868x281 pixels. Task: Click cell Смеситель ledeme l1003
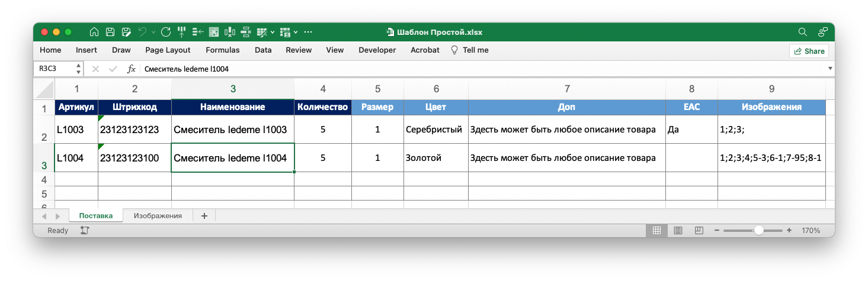[x=233, y=130]
